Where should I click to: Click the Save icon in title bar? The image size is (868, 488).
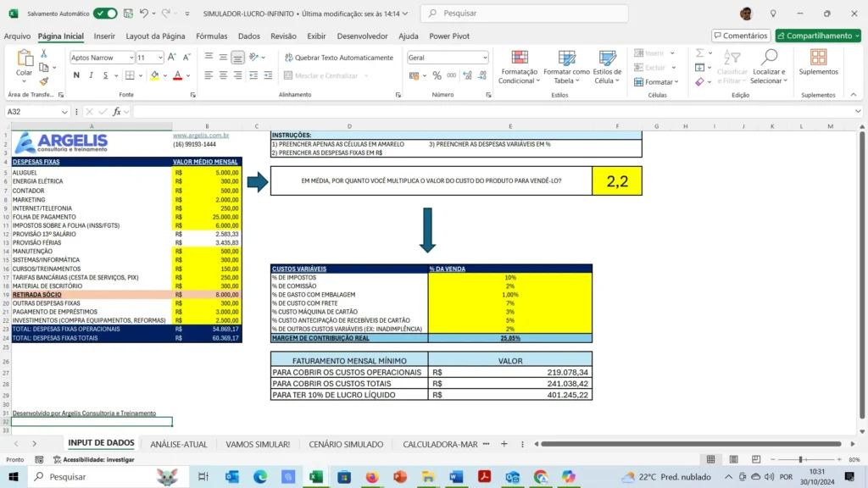(x=129, y=14)
